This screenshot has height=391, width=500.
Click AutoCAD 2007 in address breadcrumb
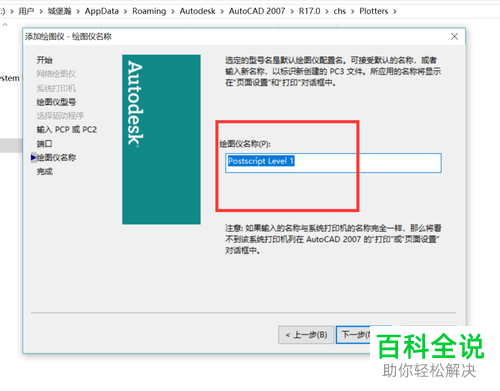pos(257,11)
